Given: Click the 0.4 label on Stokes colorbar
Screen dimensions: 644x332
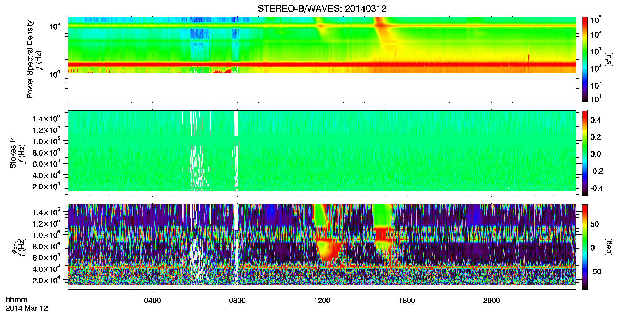Looking at the screenshot, I should point(595,120).
